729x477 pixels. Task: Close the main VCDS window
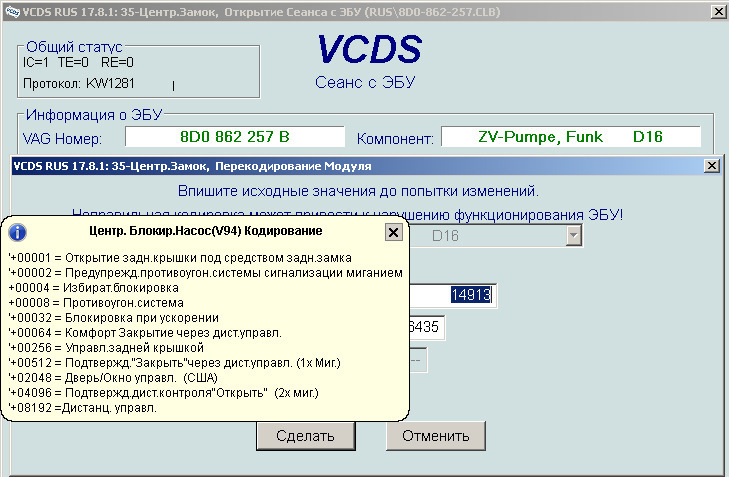719,12
